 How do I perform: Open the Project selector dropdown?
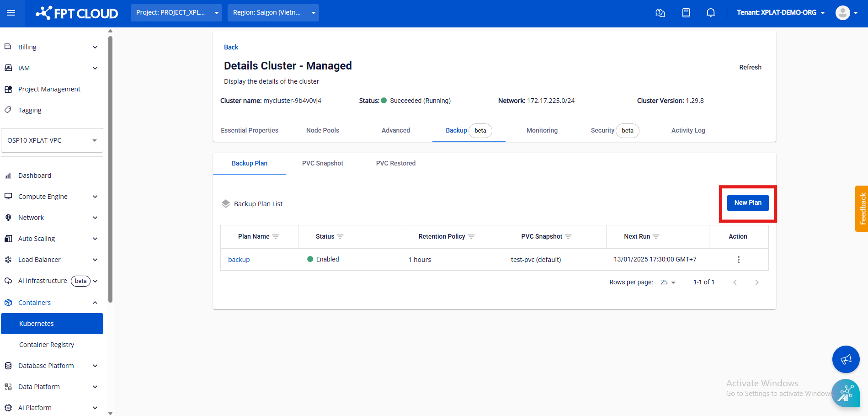coord(176,13)
